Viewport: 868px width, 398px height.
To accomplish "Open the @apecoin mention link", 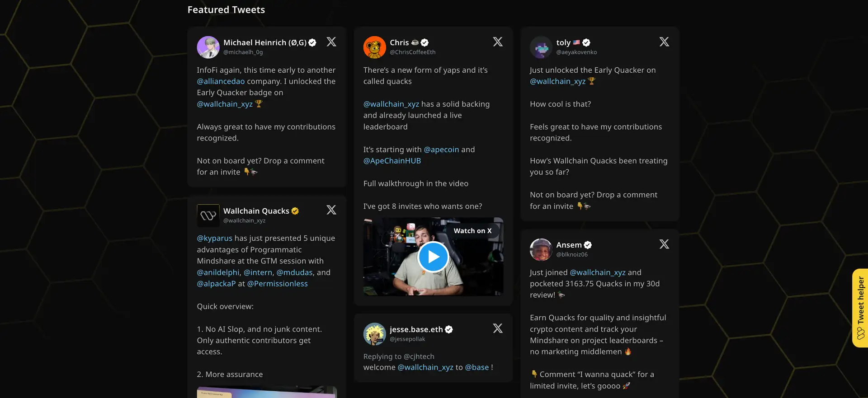I will 441,150.
